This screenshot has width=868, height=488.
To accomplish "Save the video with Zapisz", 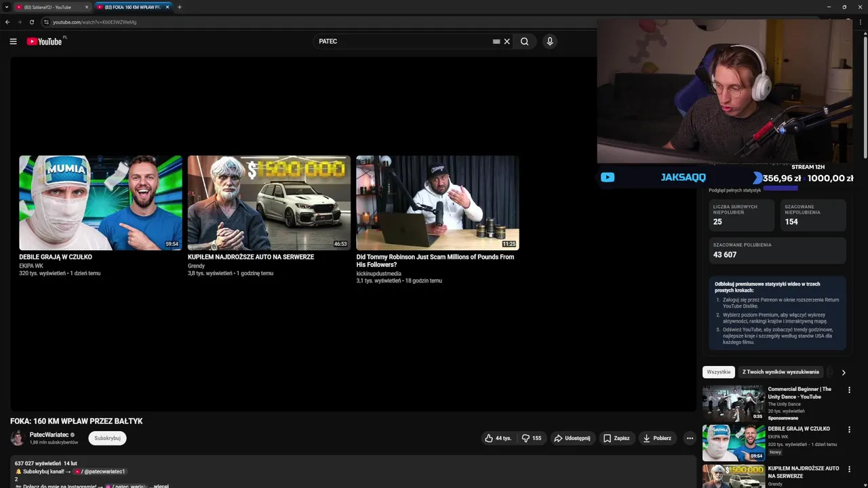I will point(616,438).
